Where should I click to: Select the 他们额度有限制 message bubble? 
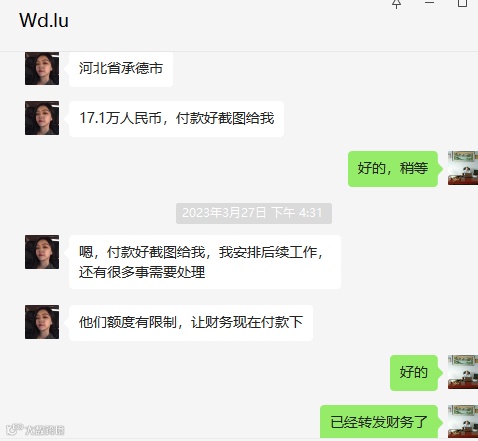[x=191, y=323]
